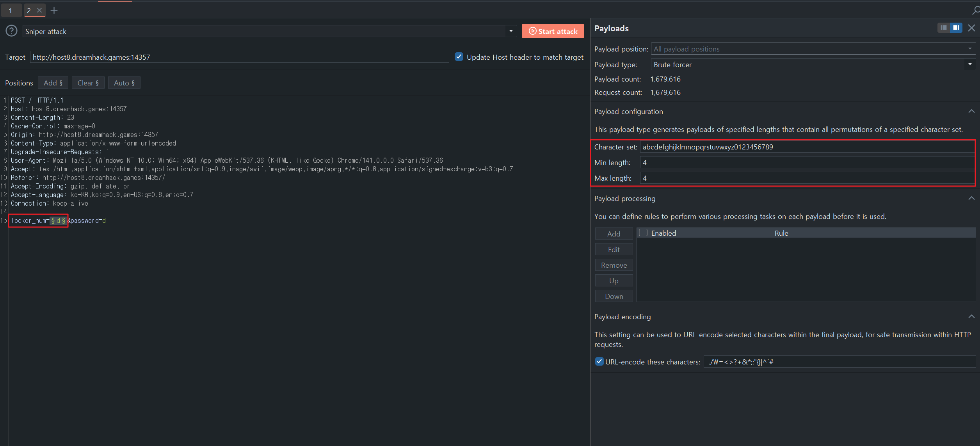Click the Auto § button
The image size is (980, 446).
click(x=124, y=83)
